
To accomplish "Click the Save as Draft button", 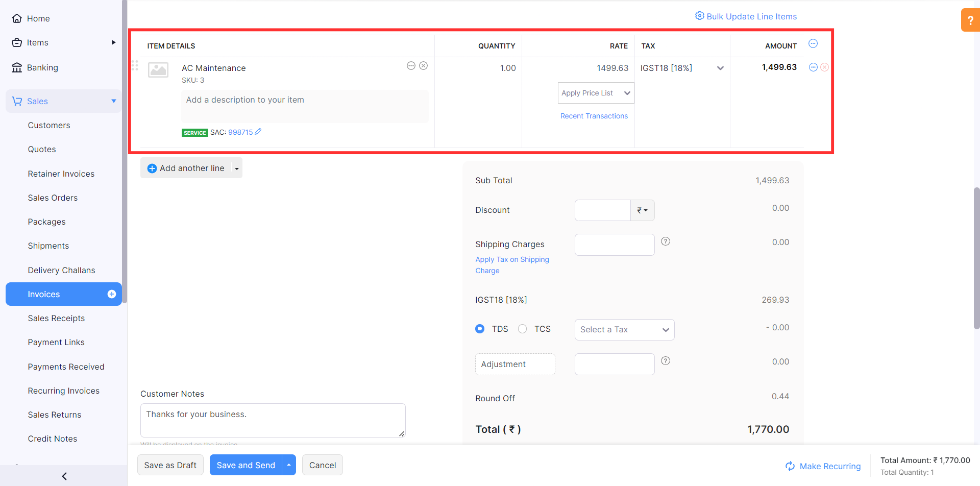I will 170,465.
